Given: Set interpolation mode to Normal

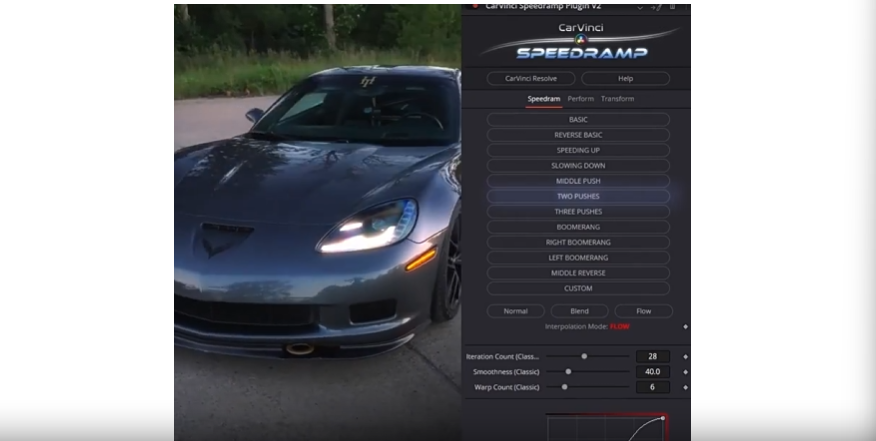Looking at the screenshot, I should [x=515, y=311].
